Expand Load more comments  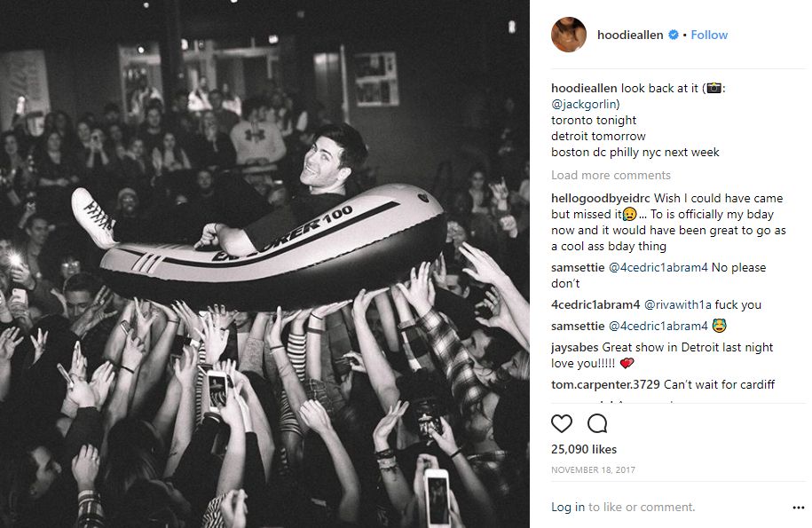611,175
